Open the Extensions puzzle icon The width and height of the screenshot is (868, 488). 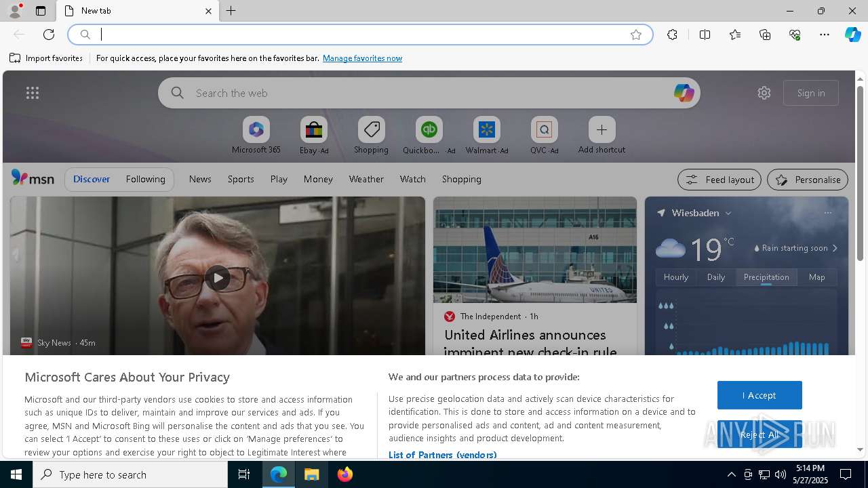pyautogui.click(x=672, y=35)
